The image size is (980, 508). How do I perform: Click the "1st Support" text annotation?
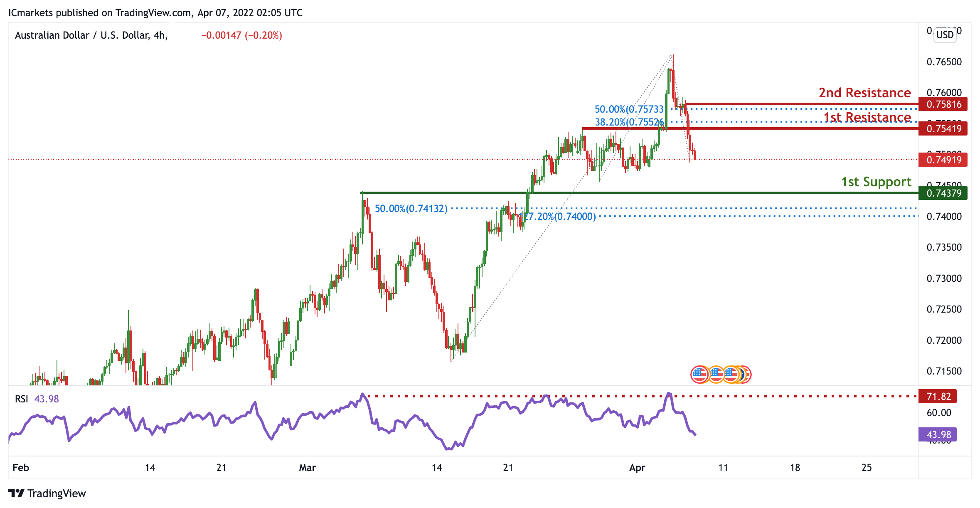click(x=876, y=182)
